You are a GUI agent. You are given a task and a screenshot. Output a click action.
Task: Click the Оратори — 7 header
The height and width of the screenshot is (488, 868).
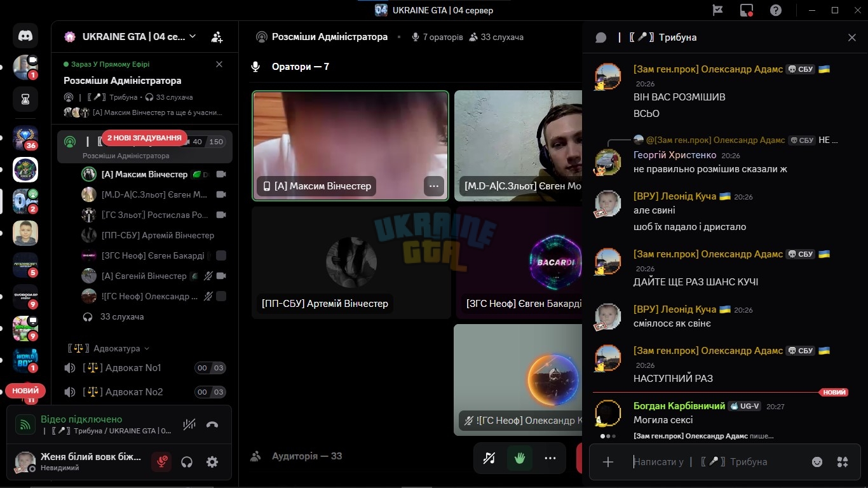301,67
